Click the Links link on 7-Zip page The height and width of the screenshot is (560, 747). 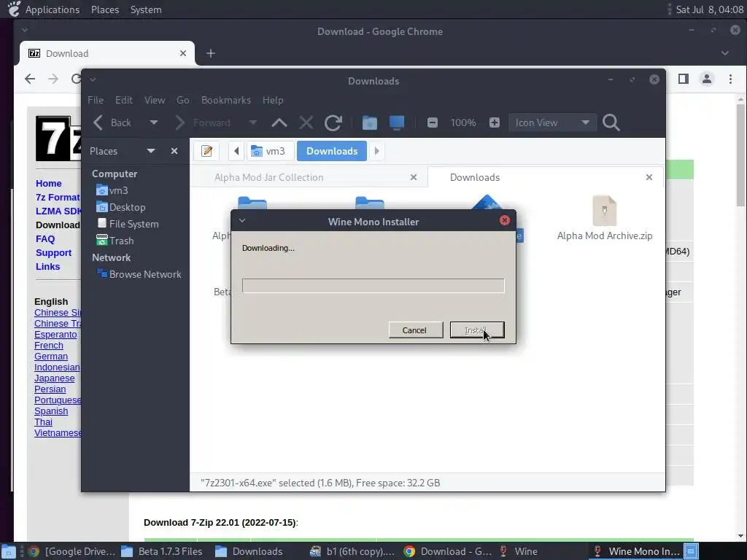coord(47,267)
